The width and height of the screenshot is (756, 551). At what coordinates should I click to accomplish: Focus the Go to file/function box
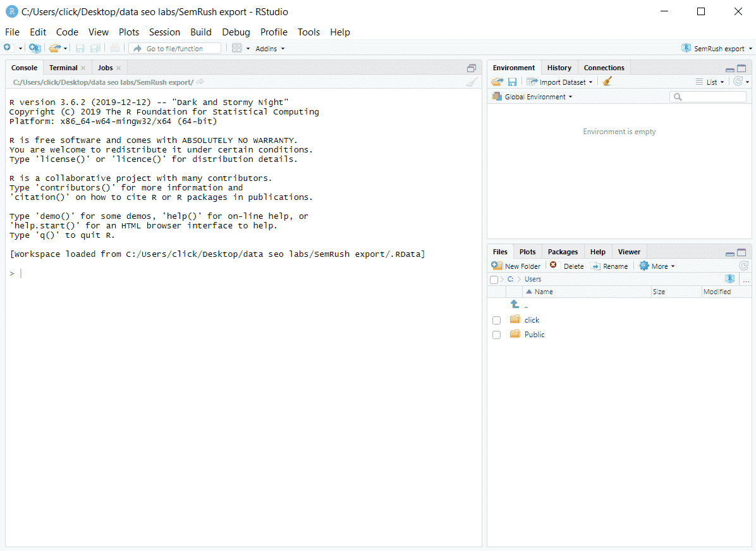click(175, 48)
